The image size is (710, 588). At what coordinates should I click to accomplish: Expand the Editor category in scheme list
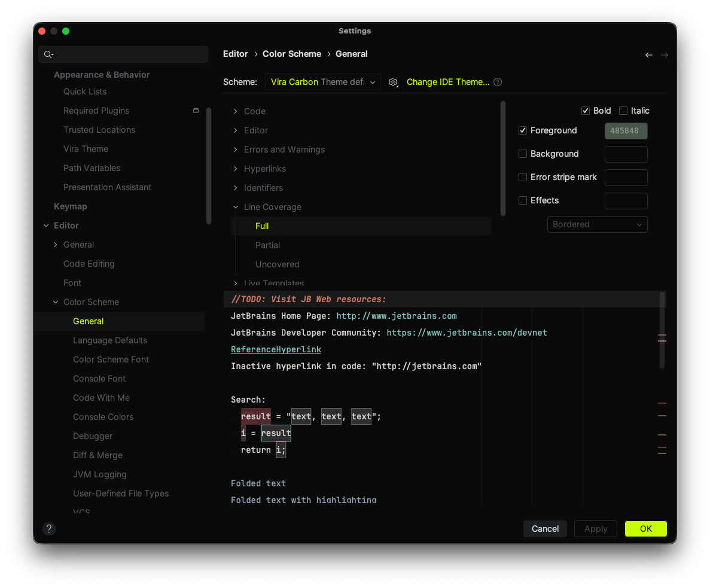pos(236,130)
